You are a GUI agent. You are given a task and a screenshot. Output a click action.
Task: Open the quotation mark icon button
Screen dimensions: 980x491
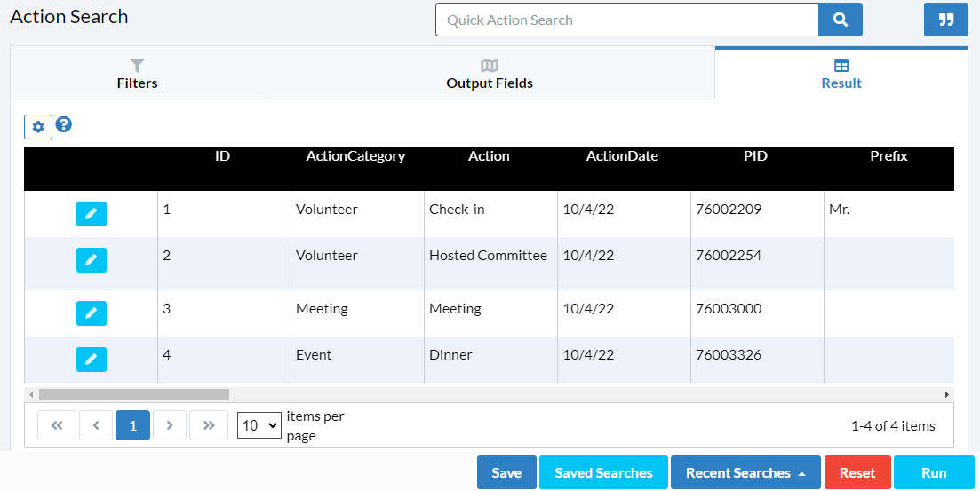coord(945,20)
